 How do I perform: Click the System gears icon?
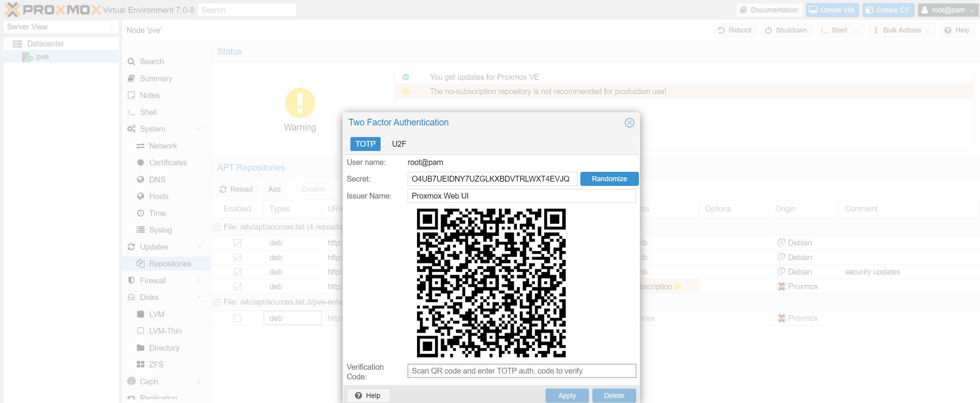tap(131, 129)
